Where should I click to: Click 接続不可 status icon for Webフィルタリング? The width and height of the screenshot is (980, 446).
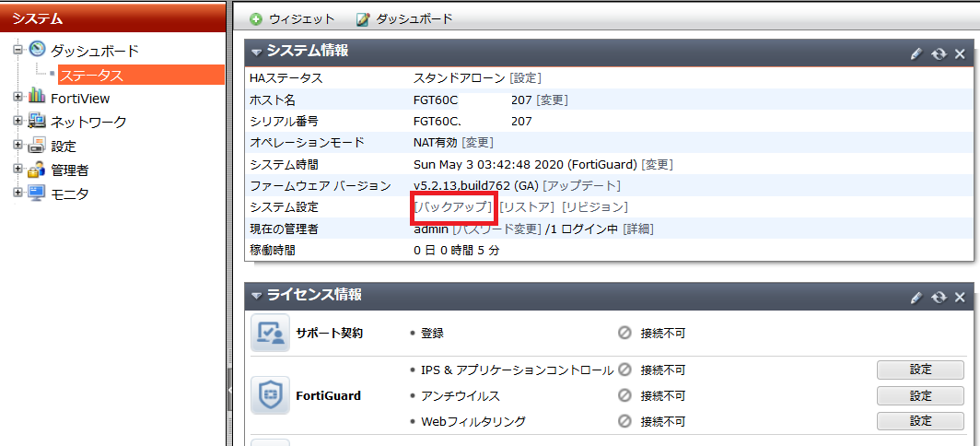624,422
